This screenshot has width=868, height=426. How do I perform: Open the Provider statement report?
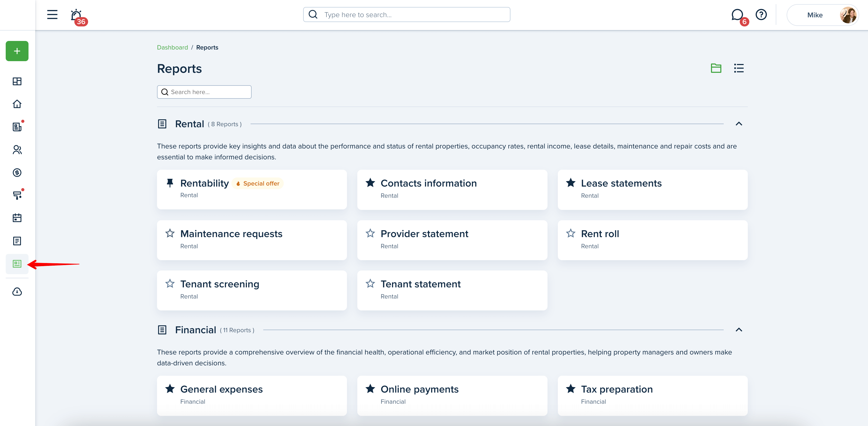point(452,240)
